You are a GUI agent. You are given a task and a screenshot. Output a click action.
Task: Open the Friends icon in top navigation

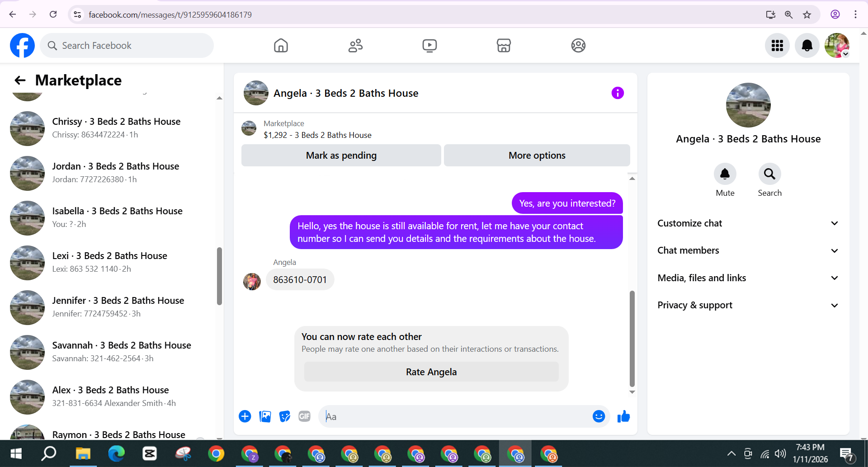pos(355,45)
